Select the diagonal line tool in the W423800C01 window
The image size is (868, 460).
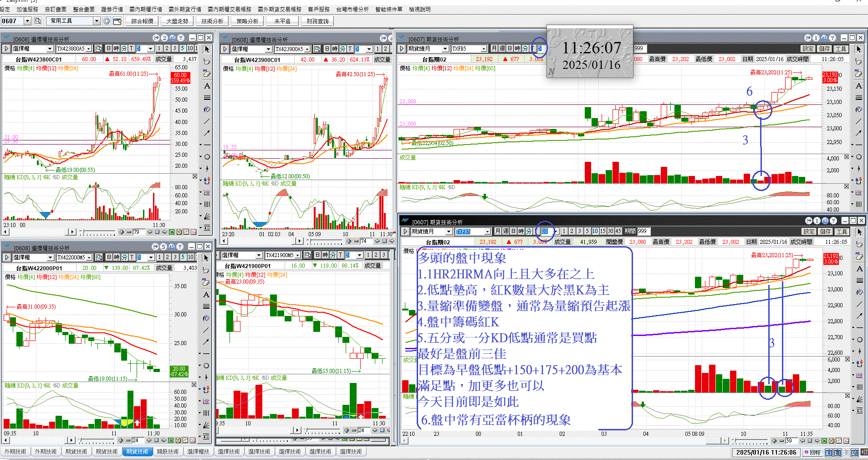pyautogui.click(x=207, y=121)
